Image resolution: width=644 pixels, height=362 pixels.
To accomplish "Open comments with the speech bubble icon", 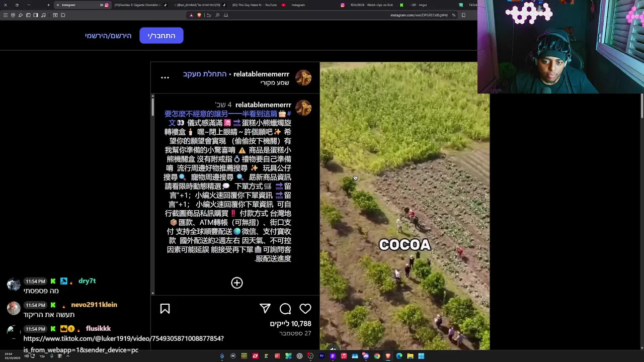I will click(x=285, y=309).
